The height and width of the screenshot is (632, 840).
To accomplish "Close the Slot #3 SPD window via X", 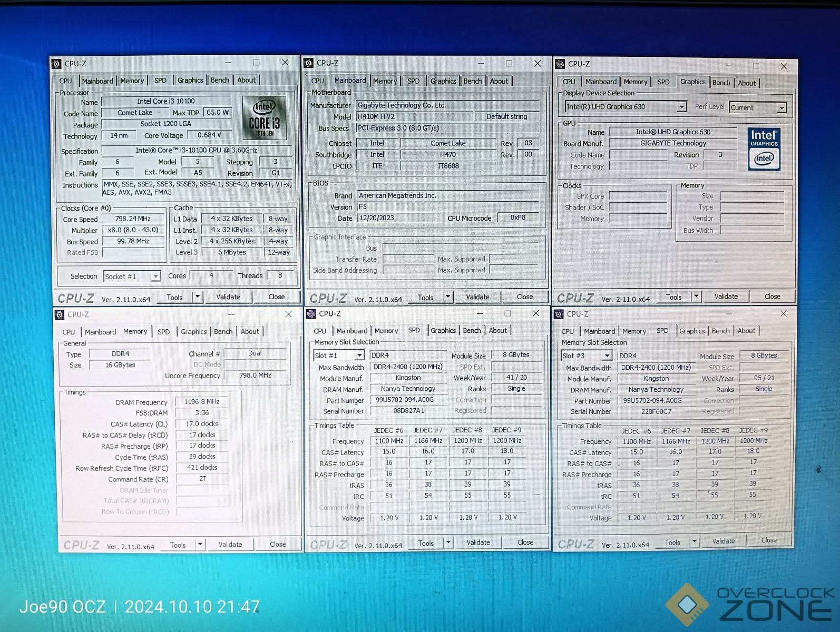I will pyautogui.click(x=784, y=313).
